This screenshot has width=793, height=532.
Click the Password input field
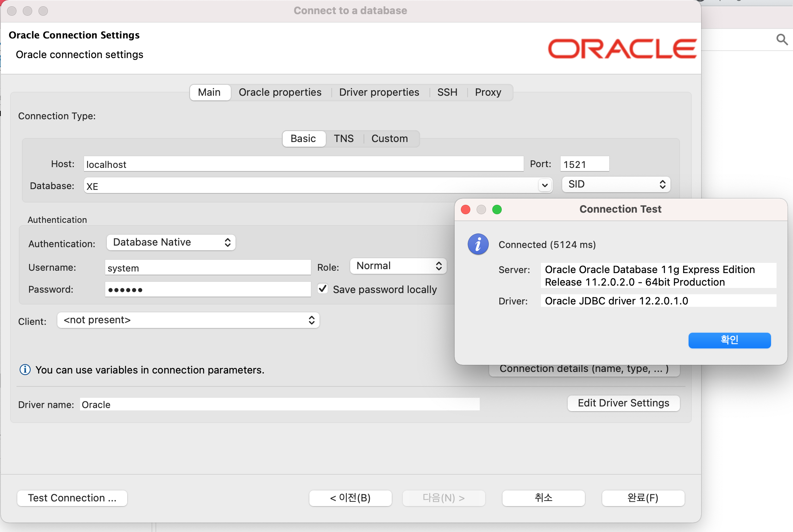(208, 290)
